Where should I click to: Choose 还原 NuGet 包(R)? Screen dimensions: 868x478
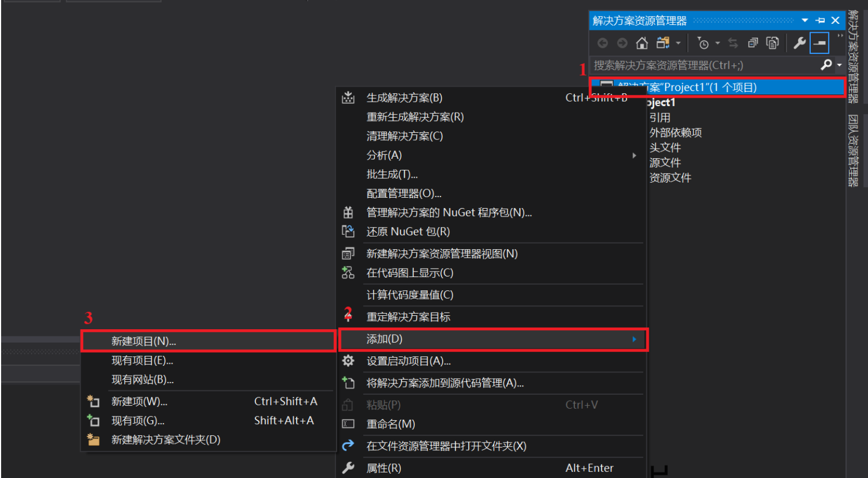pyautogui.click(x=491, y=232)
